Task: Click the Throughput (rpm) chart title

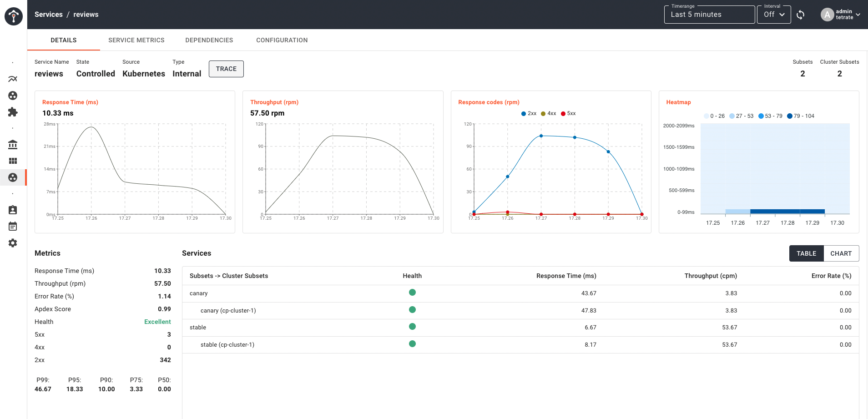Action: (274, 102)
